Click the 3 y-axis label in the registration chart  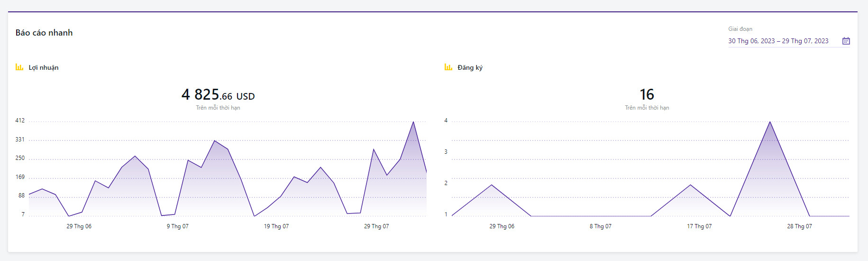(446, 152)
